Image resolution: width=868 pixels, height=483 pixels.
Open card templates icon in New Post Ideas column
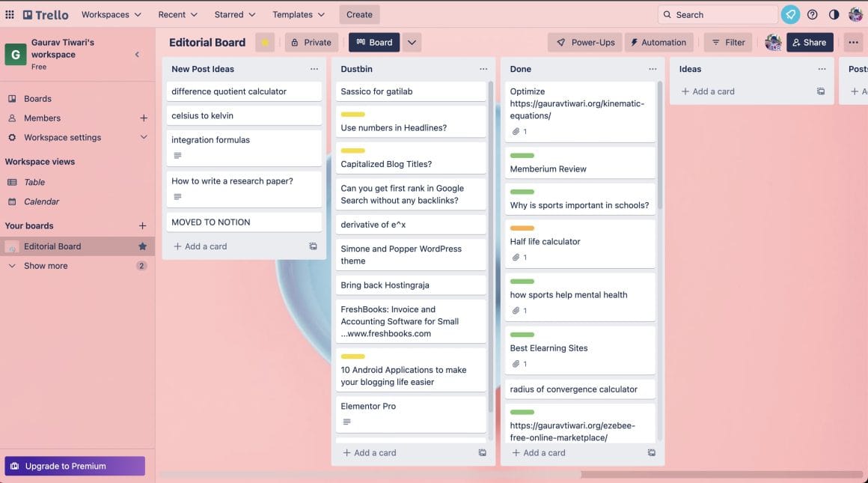coord(313,246)
